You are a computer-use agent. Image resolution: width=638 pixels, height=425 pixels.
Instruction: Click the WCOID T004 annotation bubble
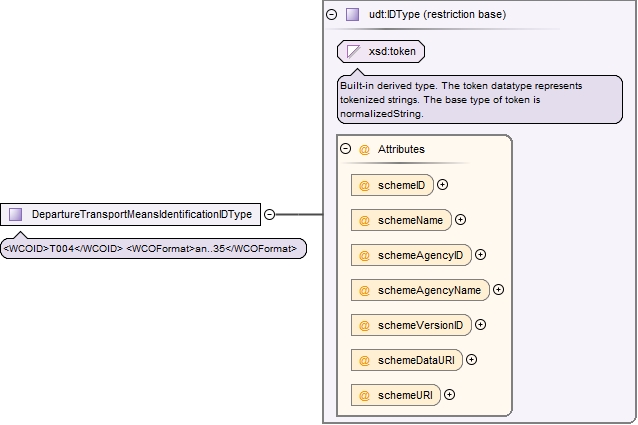click(x=153, y=248)
